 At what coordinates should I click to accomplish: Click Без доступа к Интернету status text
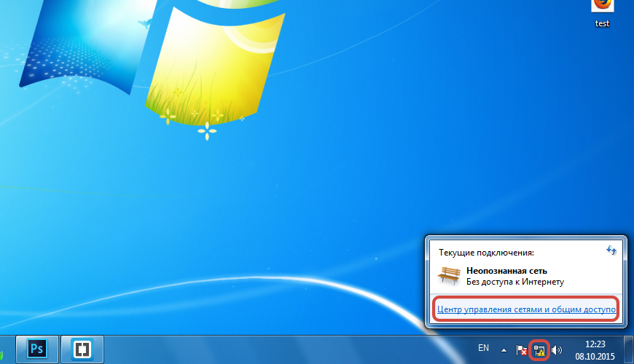point(515,282)
